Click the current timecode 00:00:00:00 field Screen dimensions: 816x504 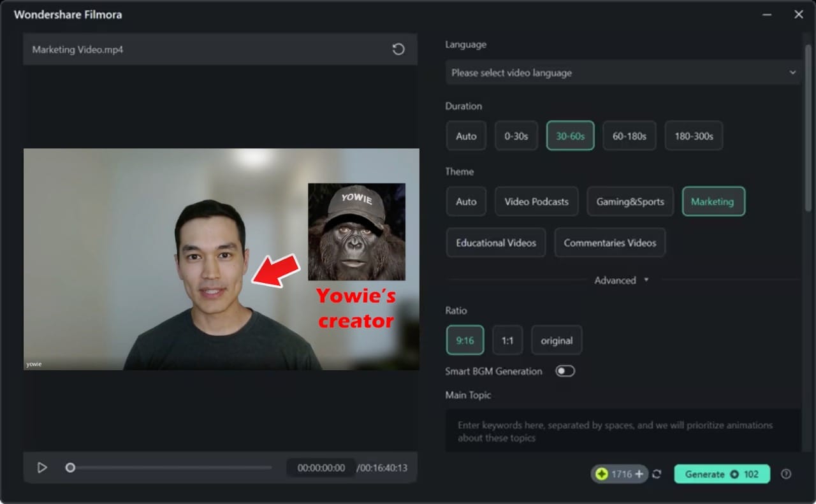coord(321,468)
